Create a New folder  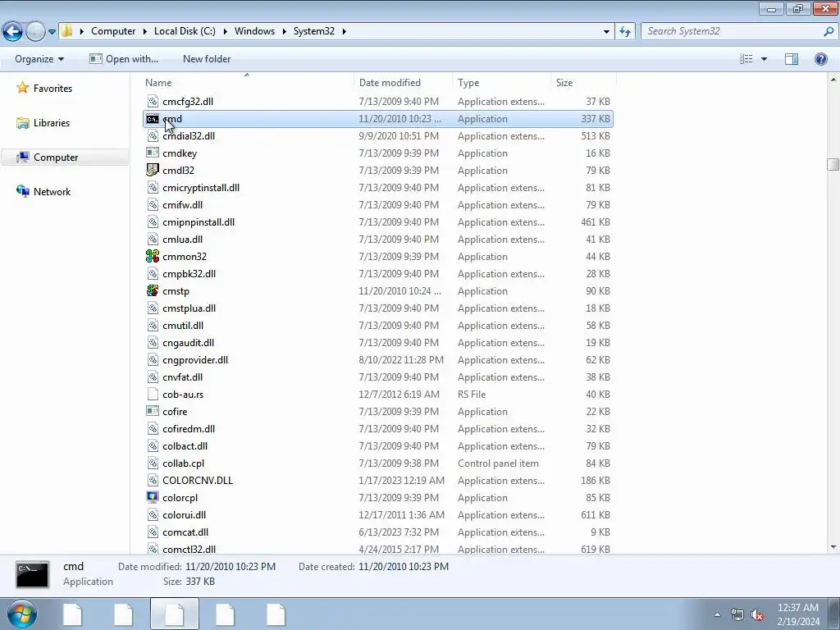pos(207,59)
